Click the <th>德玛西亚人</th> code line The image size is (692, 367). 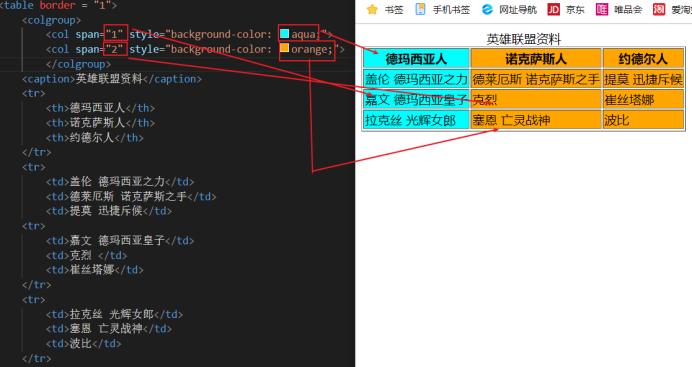[x=100, y=108]
